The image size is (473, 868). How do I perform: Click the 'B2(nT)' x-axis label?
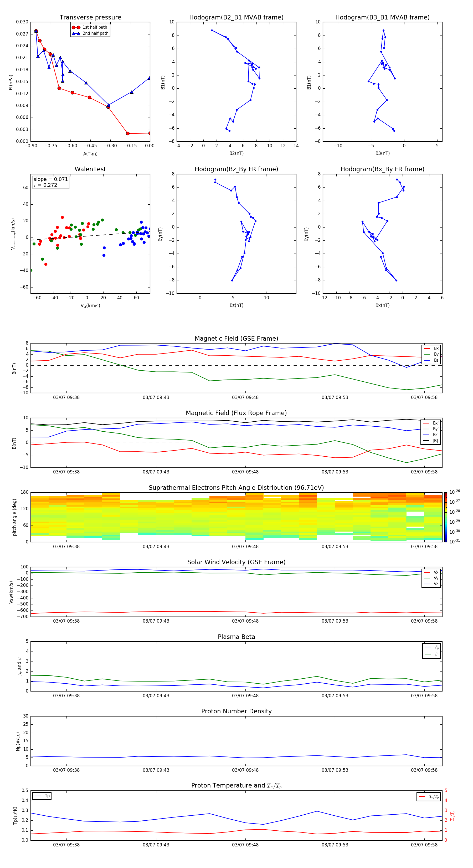(x=236, y=153)
